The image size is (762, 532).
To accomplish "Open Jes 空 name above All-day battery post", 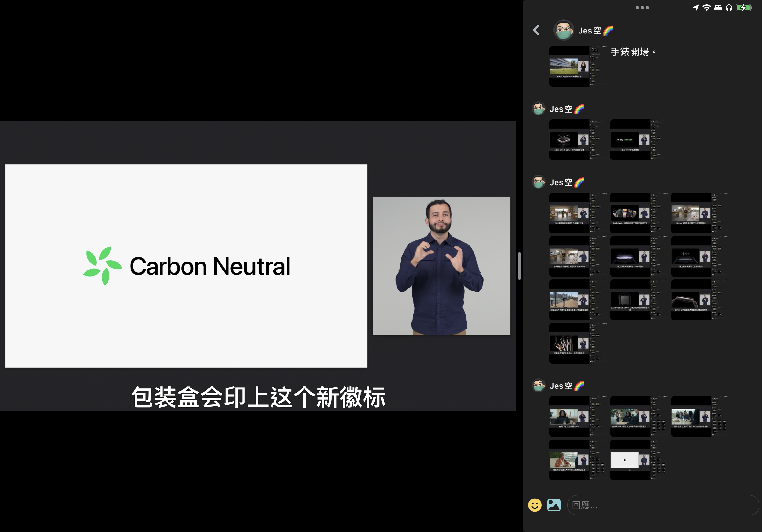I will point(567,109).
